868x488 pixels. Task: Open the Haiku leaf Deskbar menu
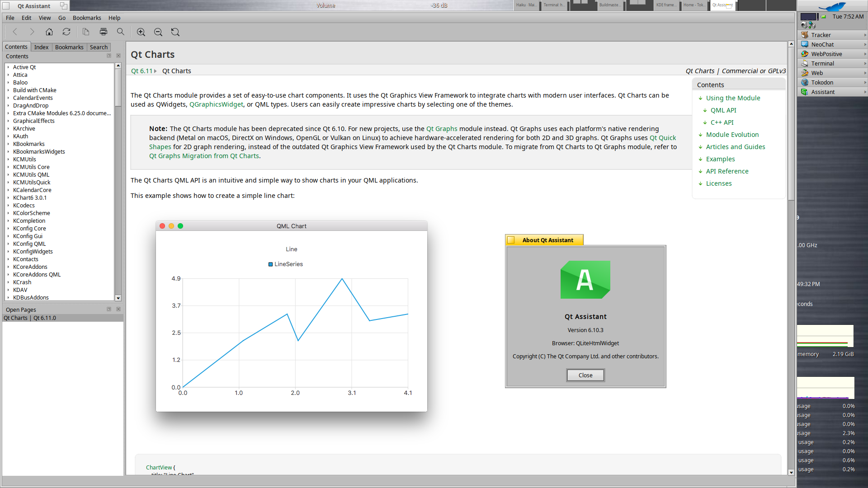(x=833, y=6)
